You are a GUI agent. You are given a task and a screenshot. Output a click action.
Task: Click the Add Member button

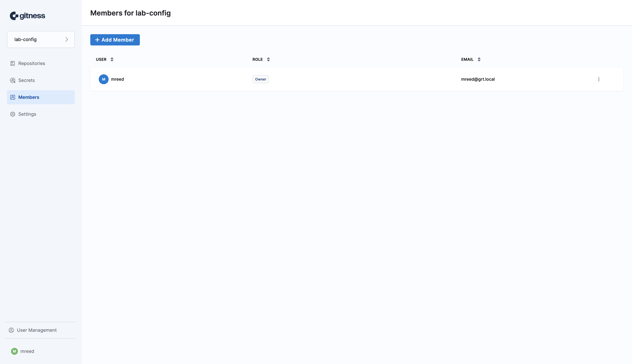coord(115,40)
